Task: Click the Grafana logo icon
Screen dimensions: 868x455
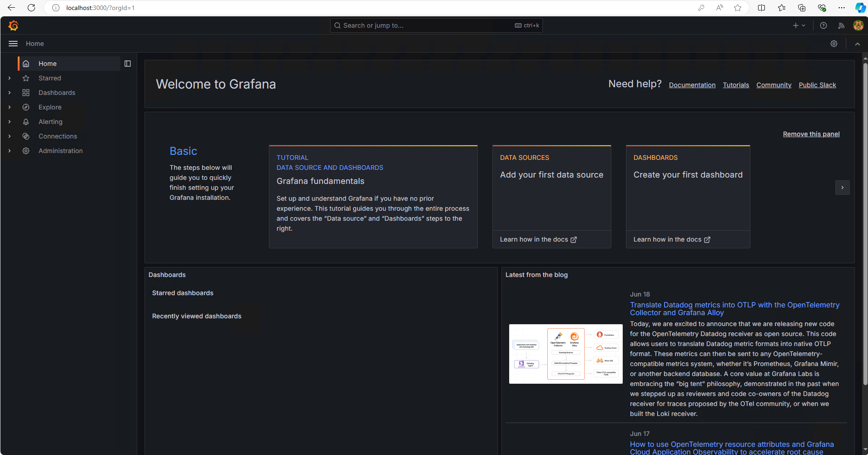Action: (13, 25)
